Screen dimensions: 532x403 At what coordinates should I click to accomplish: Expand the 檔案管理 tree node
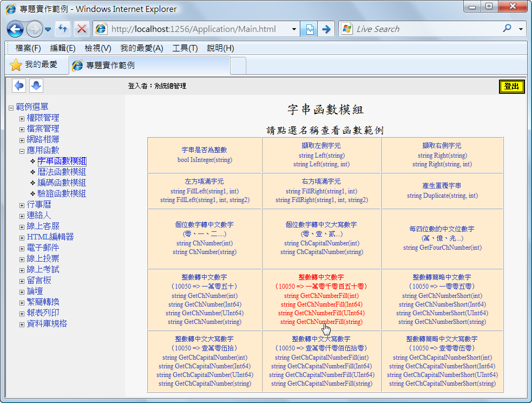22,129
